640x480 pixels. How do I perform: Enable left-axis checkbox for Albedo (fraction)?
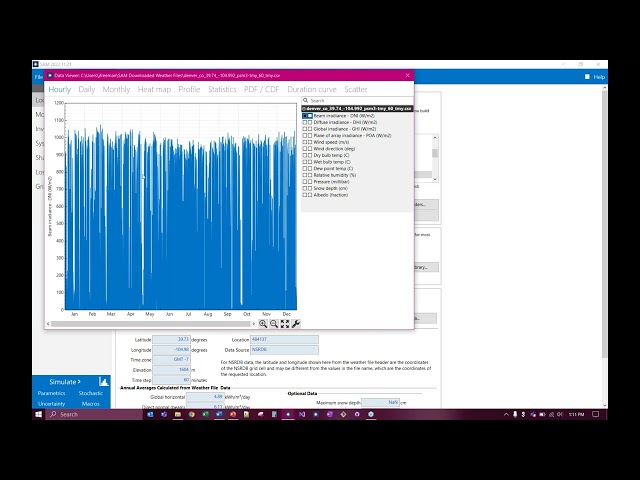304,195
